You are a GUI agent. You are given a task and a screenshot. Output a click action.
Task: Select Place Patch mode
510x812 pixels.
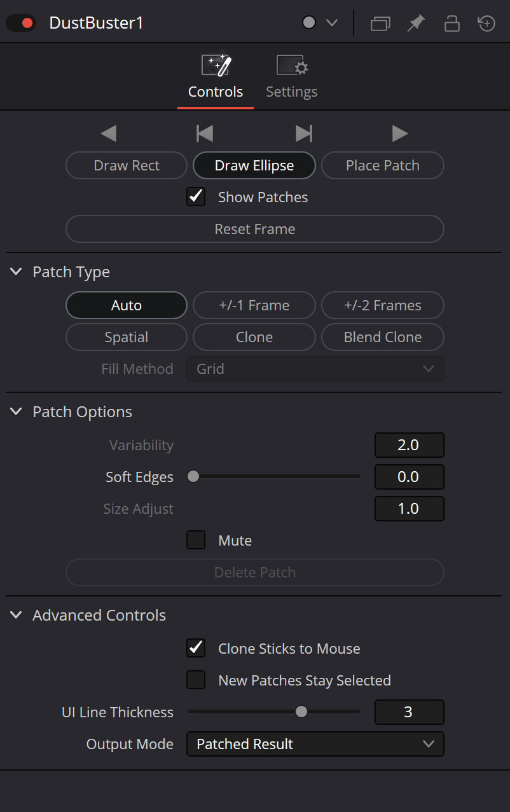[383, 165]
